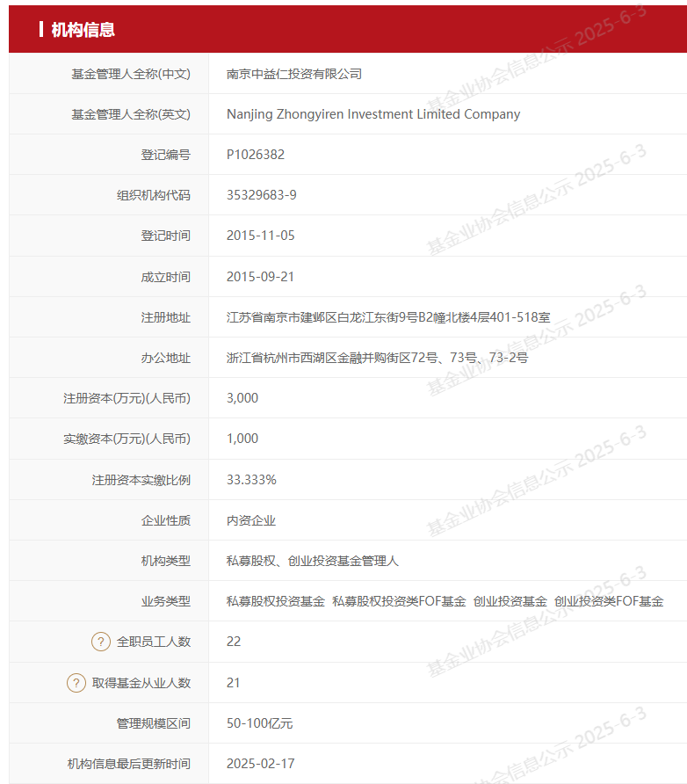The height and width of the screenshot is (784, 687).
Task: Click the help icon beside 全职员工人数
Action: [101, 642]
